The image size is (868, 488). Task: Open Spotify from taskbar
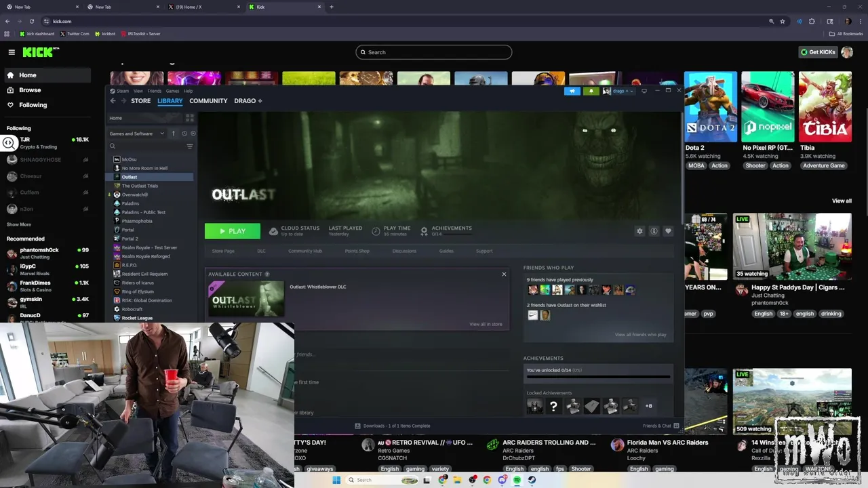coord(517,480)
